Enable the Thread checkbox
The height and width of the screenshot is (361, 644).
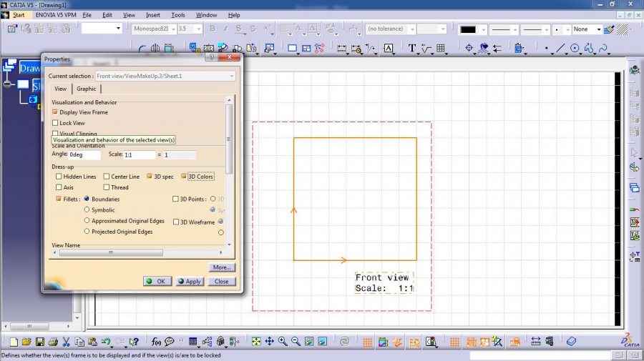coord(107,187)
